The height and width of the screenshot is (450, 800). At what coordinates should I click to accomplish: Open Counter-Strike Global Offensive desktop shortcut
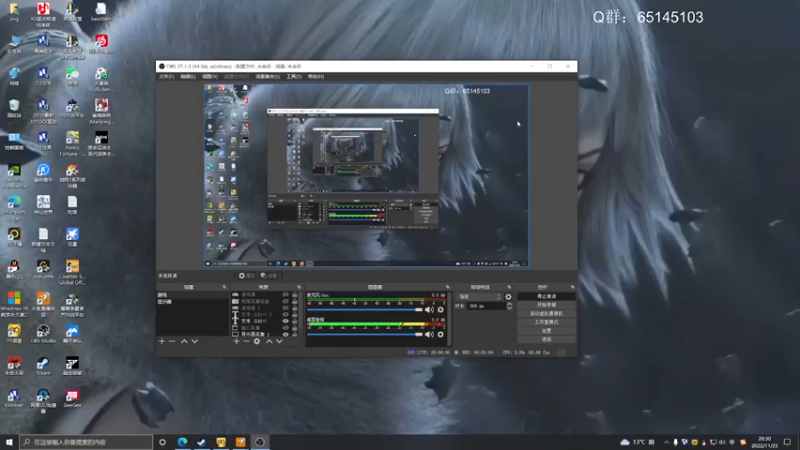click(x=72, y=272)
